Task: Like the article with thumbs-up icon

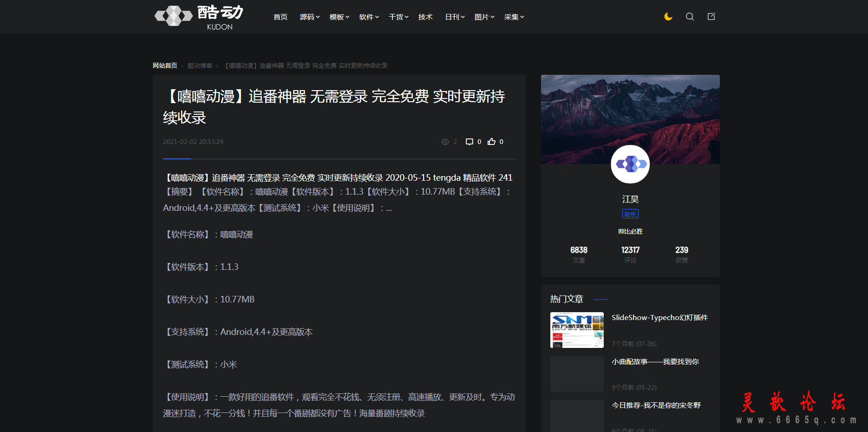Action: pos(491,142)
